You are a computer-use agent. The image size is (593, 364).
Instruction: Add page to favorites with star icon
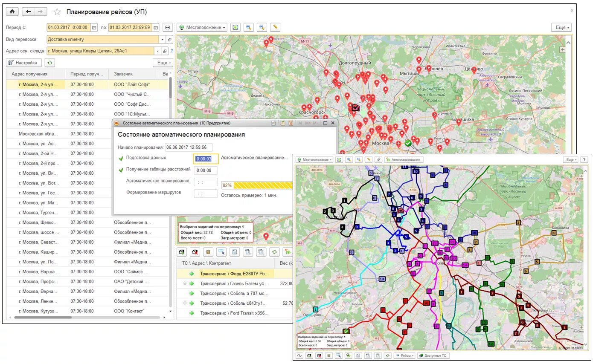(x=57, y=12)
